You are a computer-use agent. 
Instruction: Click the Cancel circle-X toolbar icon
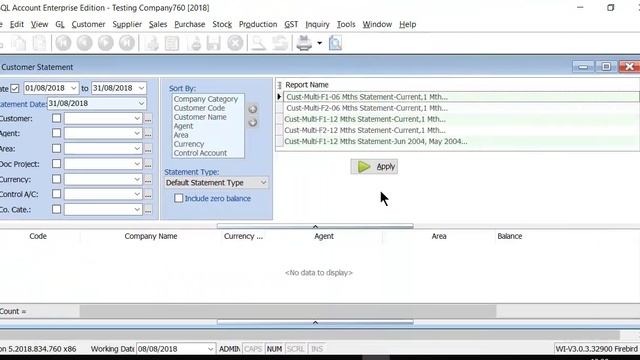click(x=236, y=43)
